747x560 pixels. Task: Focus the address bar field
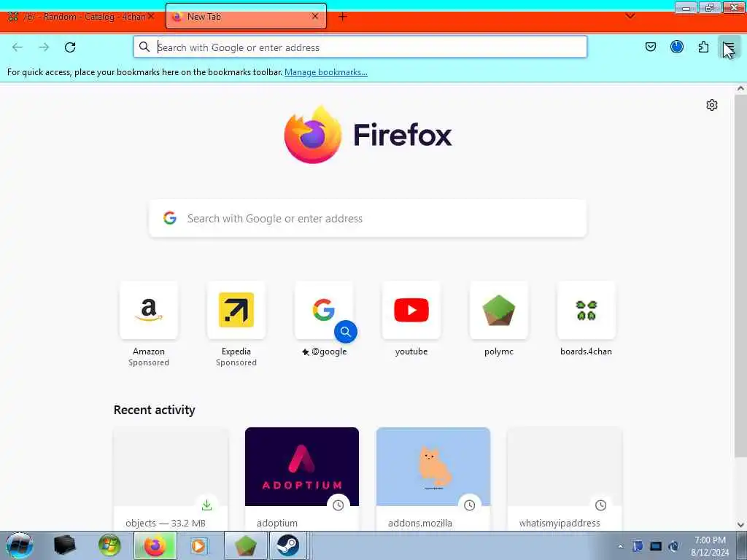[360, 47]
